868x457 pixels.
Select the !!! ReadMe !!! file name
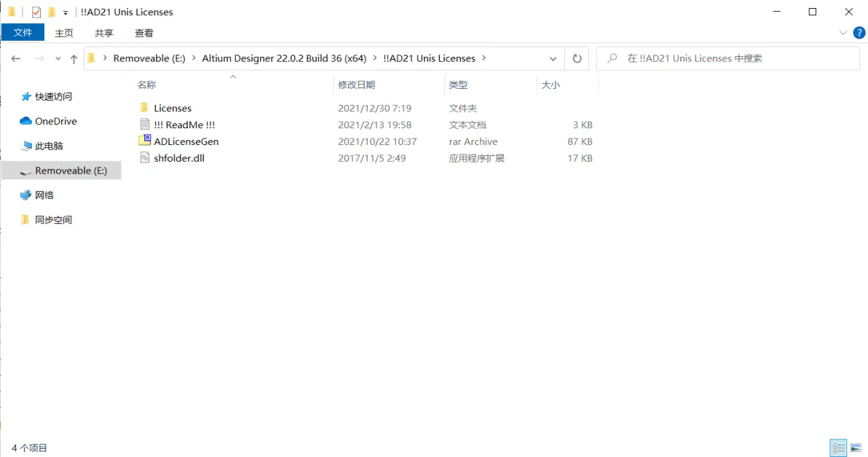pyautogui.click(x=184, y=125)
